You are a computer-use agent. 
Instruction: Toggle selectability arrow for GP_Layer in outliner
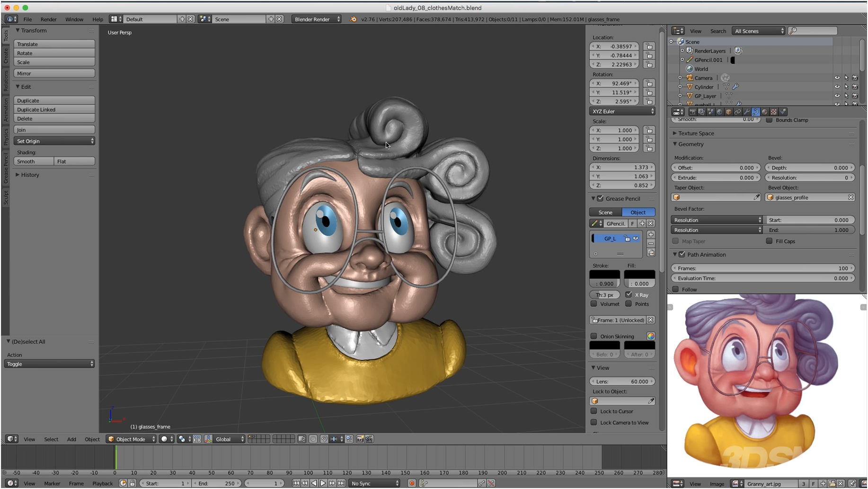pyautogui.click(x=846, y=96)
